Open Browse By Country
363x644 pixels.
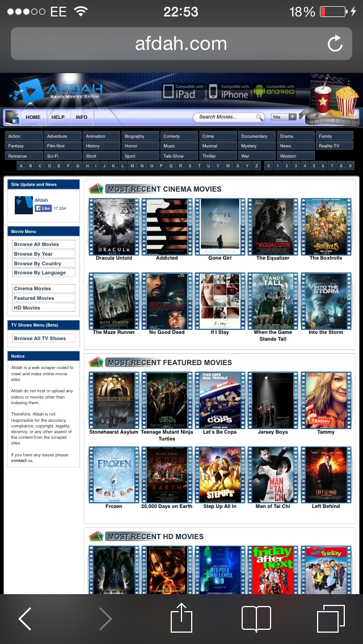click(x=44, y=263)
